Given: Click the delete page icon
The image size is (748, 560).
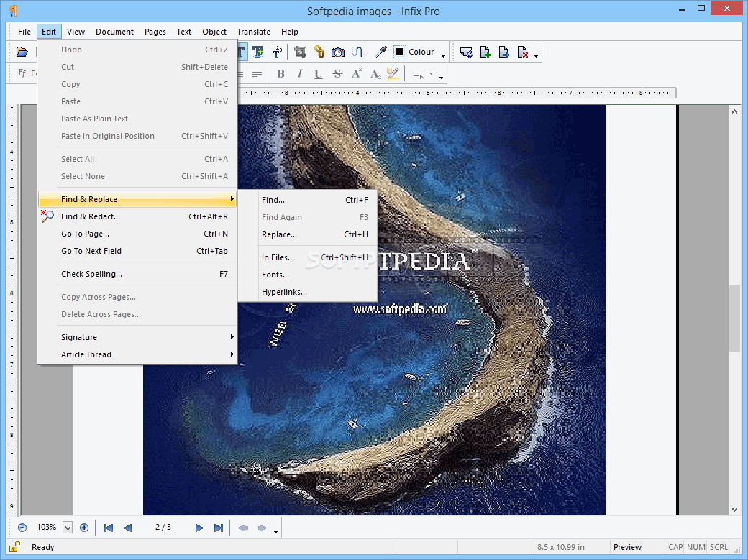Looking at the screenshot, I should 523,52.
